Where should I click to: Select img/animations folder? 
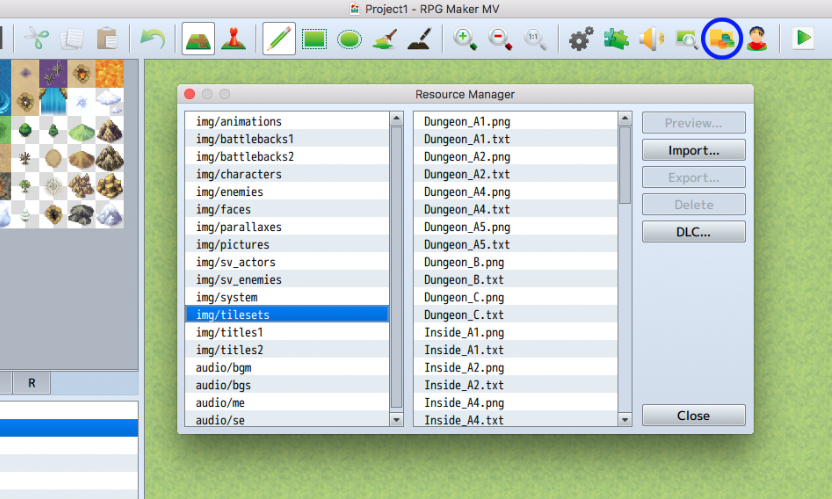tap(287, 121)
